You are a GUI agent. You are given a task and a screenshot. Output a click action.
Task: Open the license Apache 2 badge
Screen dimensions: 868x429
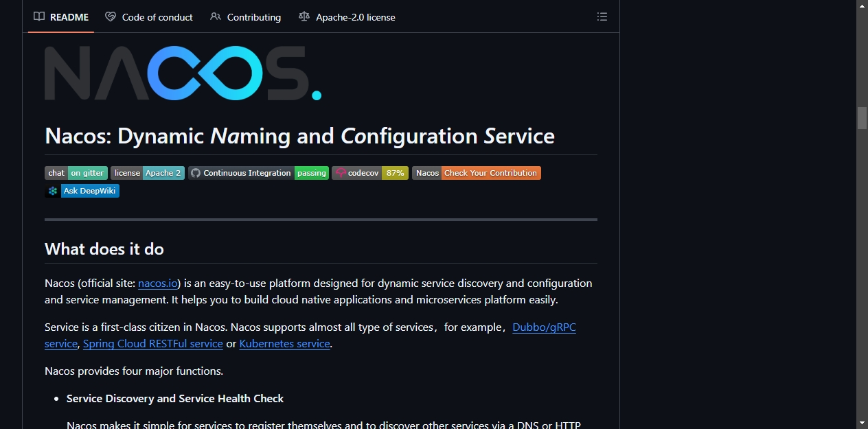click(148, 173)
